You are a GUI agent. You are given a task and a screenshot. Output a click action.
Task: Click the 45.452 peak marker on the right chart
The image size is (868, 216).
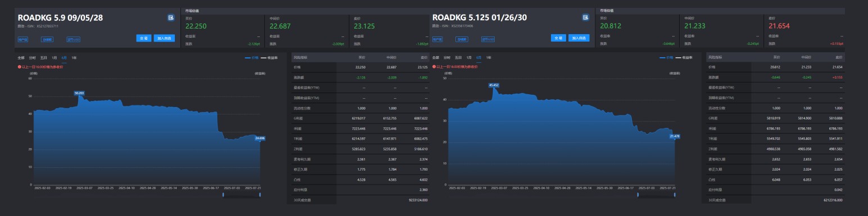[x=494, y=85]
